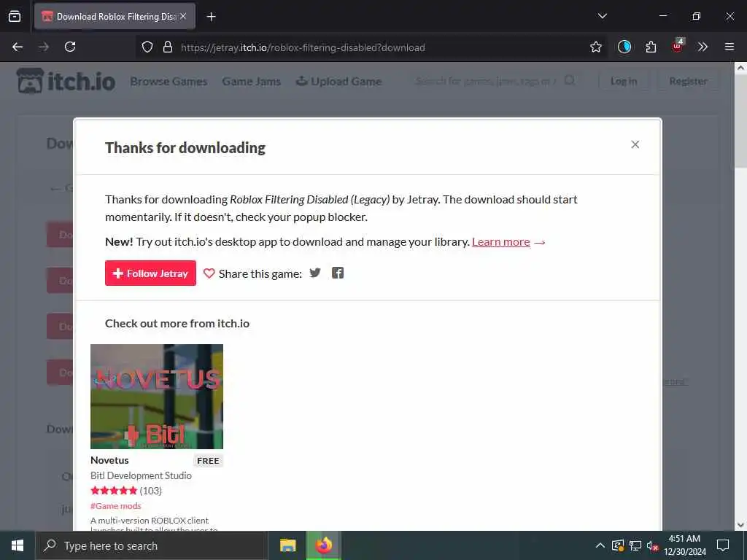Open File Explorer from the taskbar
The height and width of the screenshot is (560, 747).
coord(287,545)
